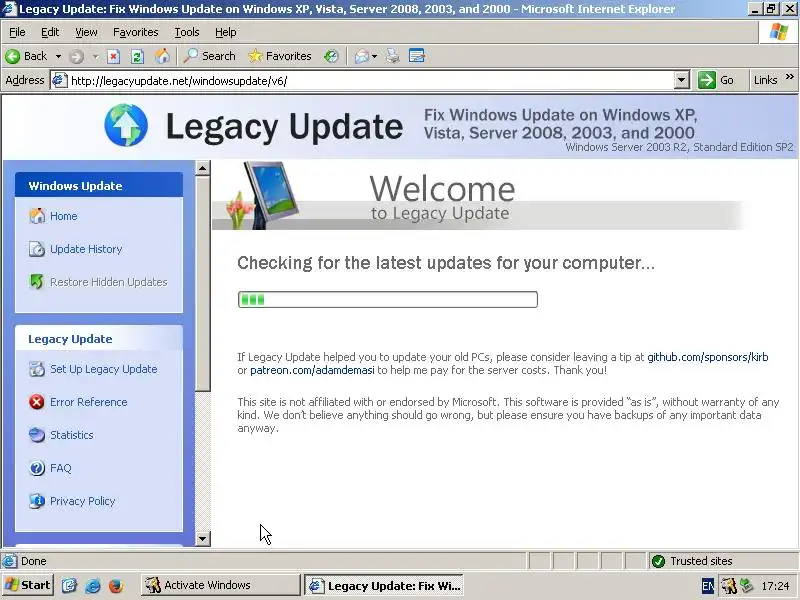Open the Statistics sidebar link
The image size is (800, 600).
coord(72,435)
